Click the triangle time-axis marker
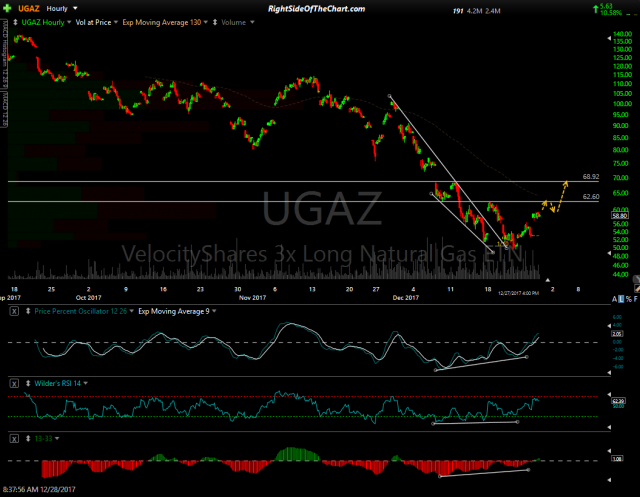The height and width of the screenshot is (497, 640). 548,280
